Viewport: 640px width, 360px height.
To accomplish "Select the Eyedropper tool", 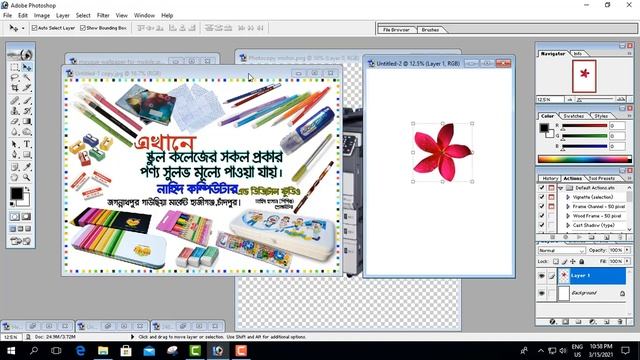I will (27, 167).
